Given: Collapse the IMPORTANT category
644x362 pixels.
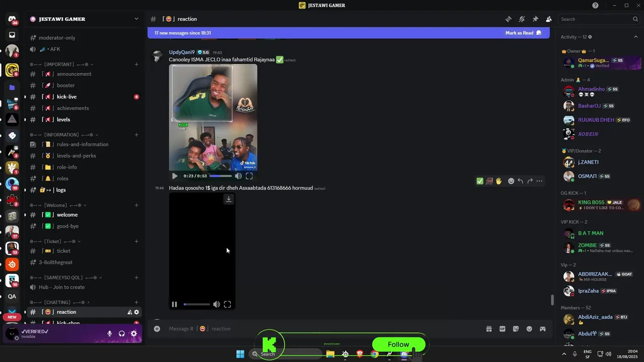Looking at the screenshot, I should pyautogui.click(x=61, y=64).
